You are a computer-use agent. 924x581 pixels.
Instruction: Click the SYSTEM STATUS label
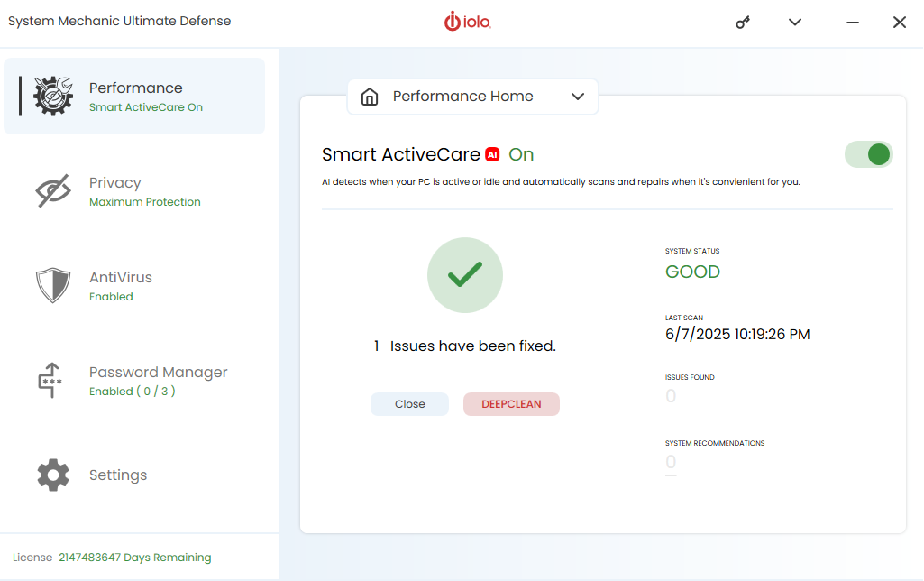[x=692, y=251]
